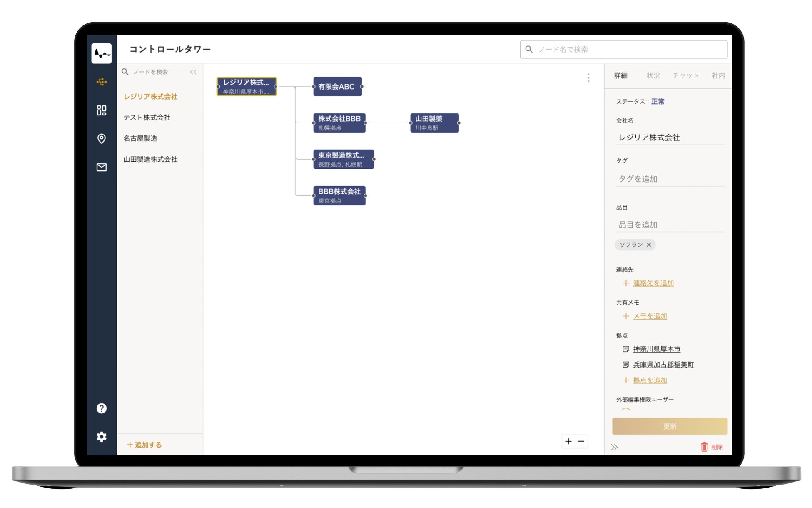Click the red trash delete icon
Viewport: 812px width, 508px height.
(704, 447)
